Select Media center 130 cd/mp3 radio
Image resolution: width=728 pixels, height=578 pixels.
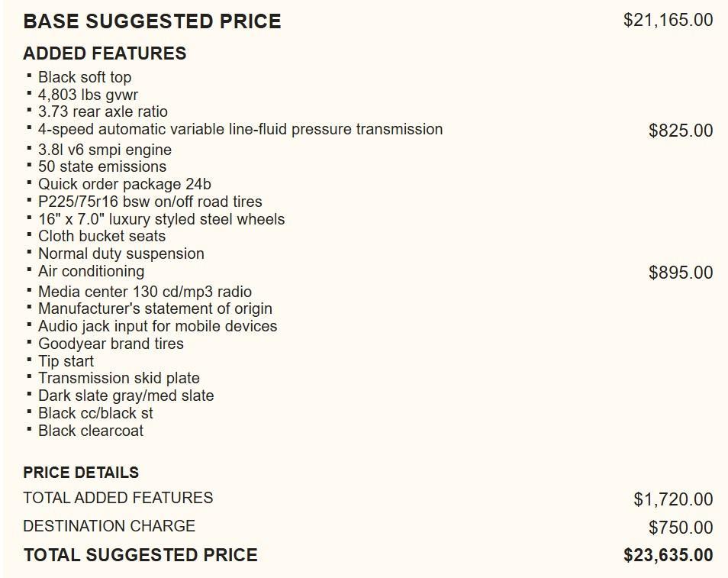coord(144,292)
